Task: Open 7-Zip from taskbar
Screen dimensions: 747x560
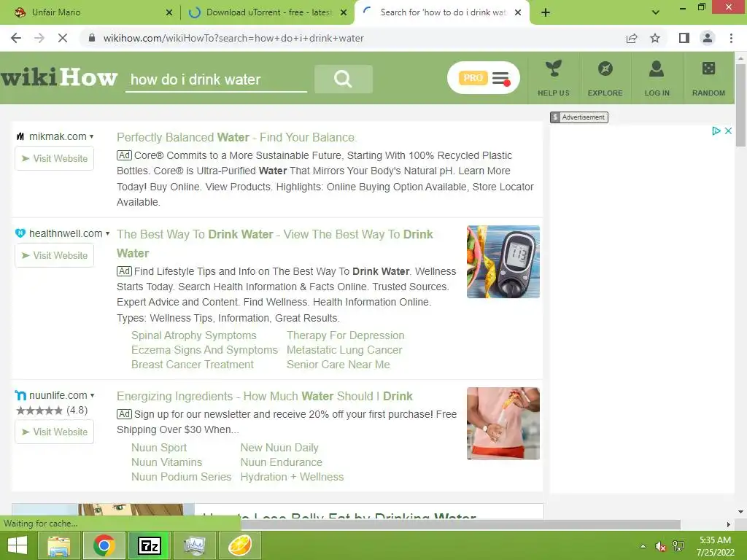Action: [149, 545]
